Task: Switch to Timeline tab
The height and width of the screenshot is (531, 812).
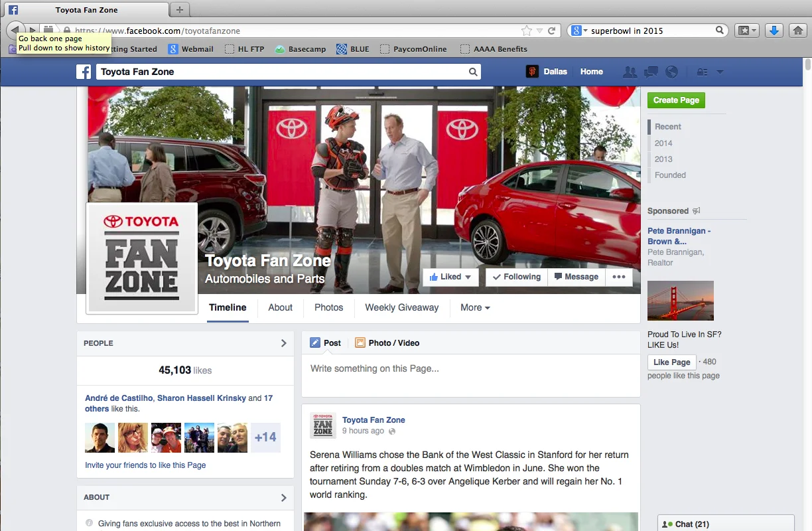Action: click(x=228, y=307)
